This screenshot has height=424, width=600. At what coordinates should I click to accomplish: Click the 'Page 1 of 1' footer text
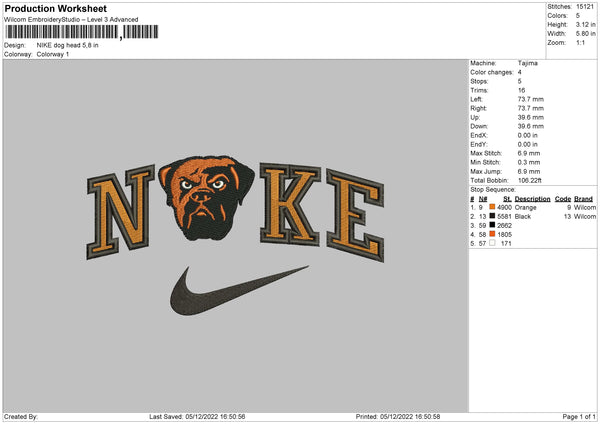tap(579, 417)
